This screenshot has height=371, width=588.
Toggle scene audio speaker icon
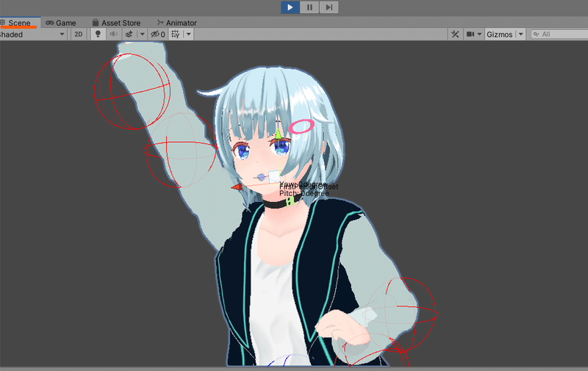(113, 34)
